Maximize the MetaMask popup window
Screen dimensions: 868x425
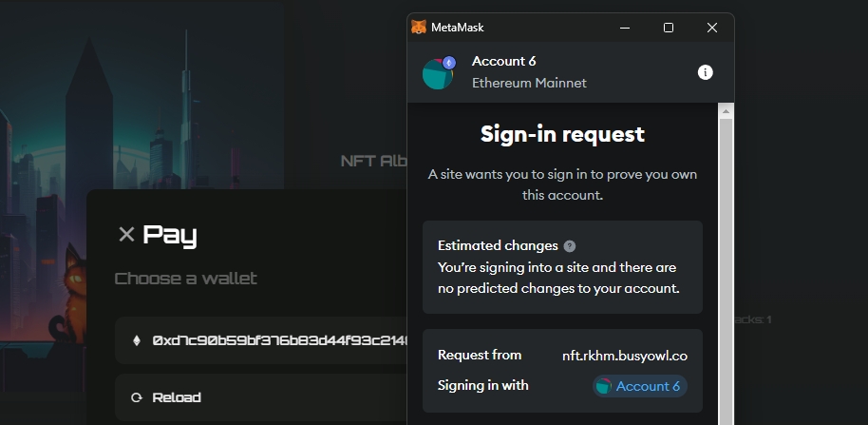pos(669,28)
